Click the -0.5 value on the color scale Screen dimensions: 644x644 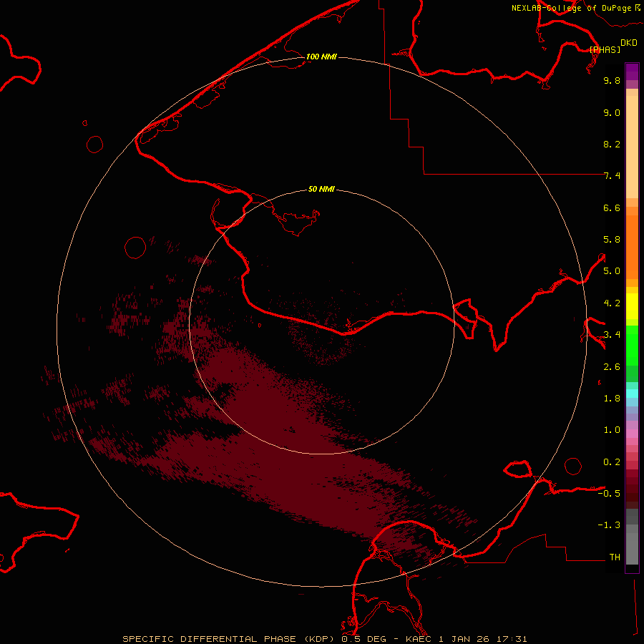coord(609,494)
